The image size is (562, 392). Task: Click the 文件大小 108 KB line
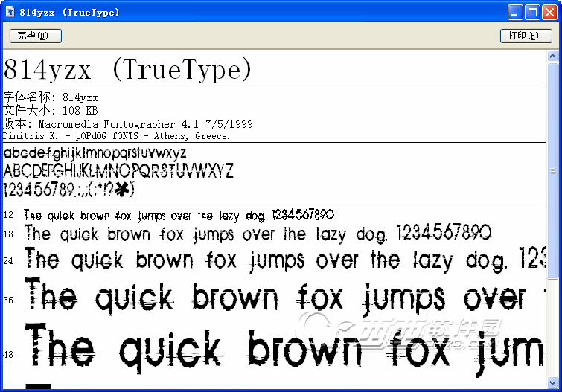point(51,111)
